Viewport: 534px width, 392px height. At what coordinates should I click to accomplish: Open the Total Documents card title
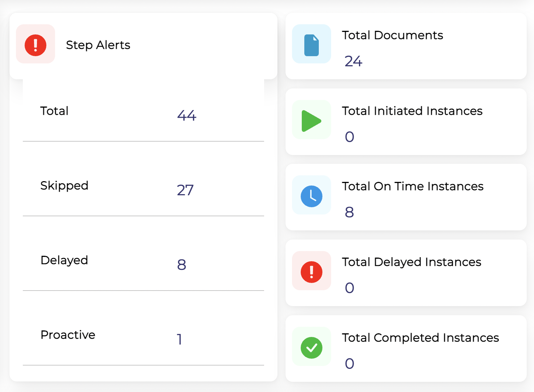392,35
